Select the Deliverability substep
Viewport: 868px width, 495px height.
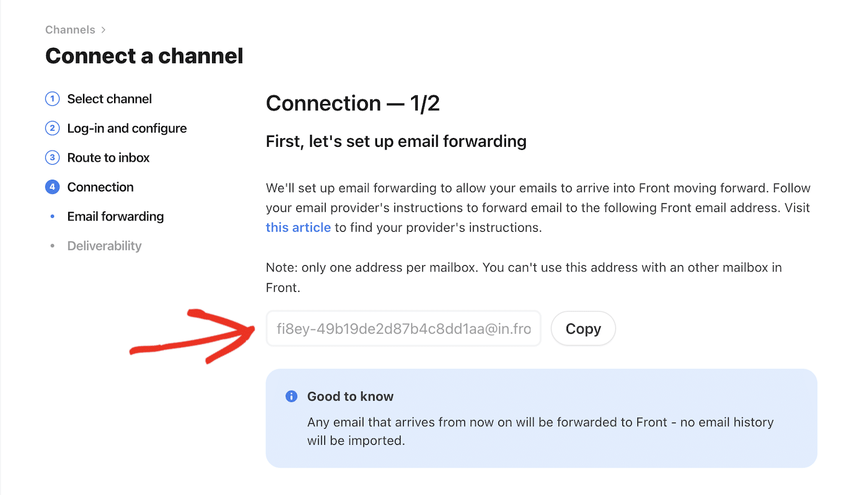[x=104, y=245]
